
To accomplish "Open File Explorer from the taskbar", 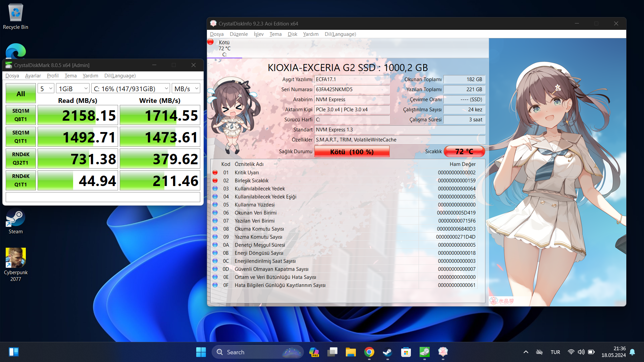I will (x=351, y=352).
